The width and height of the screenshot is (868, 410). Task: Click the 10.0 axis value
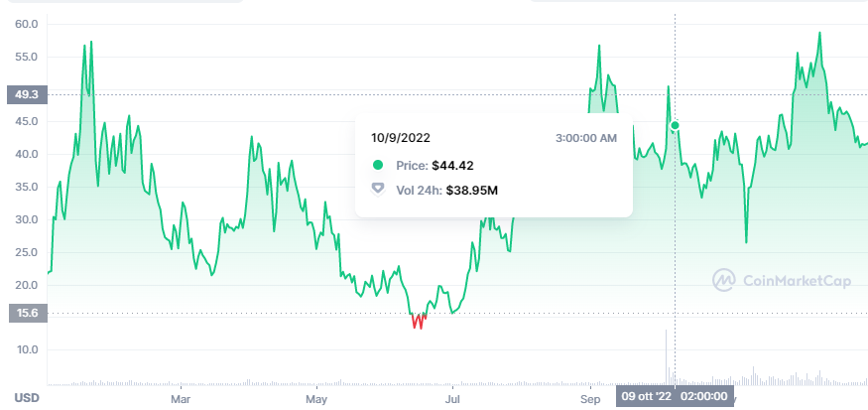(x=27, y=349)
